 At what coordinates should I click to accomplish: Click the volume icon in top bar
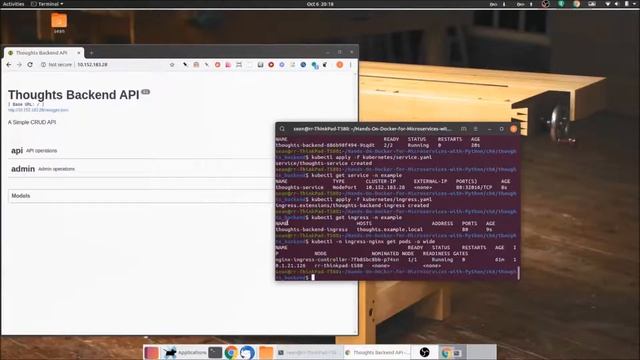pos(616,4)
